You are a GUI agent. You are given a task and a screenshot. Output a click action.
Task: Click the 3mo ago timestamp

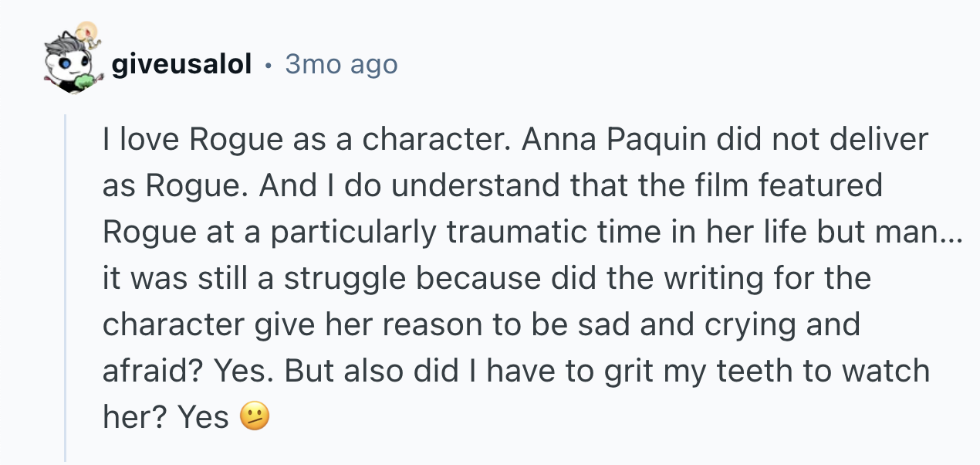(341, 65)
